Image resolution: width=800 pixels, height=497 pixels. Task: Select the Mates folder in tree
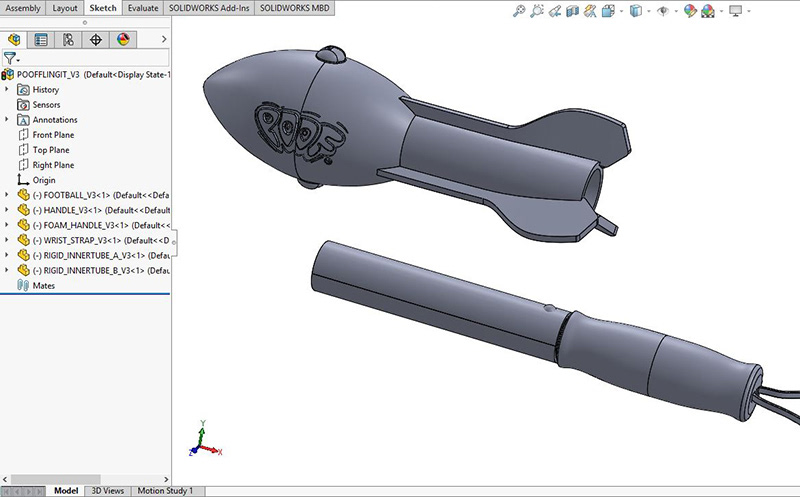[x=43, y=285]
